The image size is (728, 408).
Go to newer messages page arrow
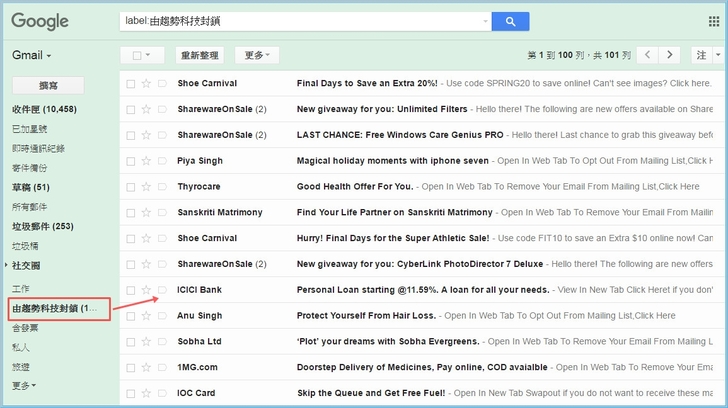pos(648,55)
